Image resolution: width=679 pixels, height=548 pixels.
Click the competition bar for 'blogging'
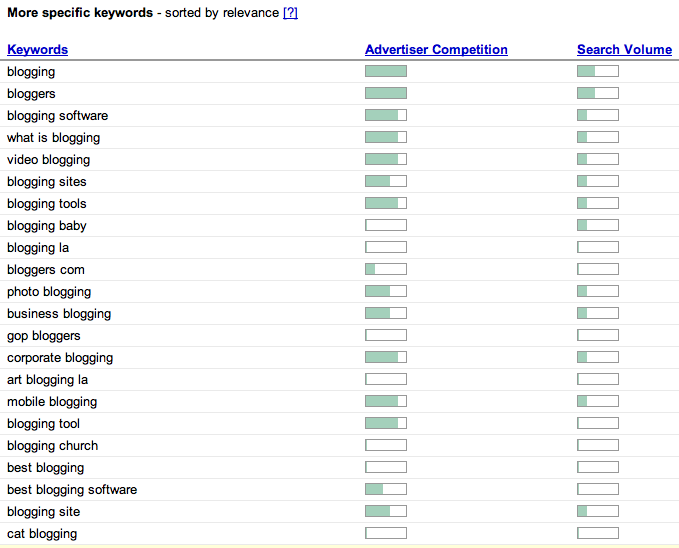pyautogui.click(x=386, y=71)
